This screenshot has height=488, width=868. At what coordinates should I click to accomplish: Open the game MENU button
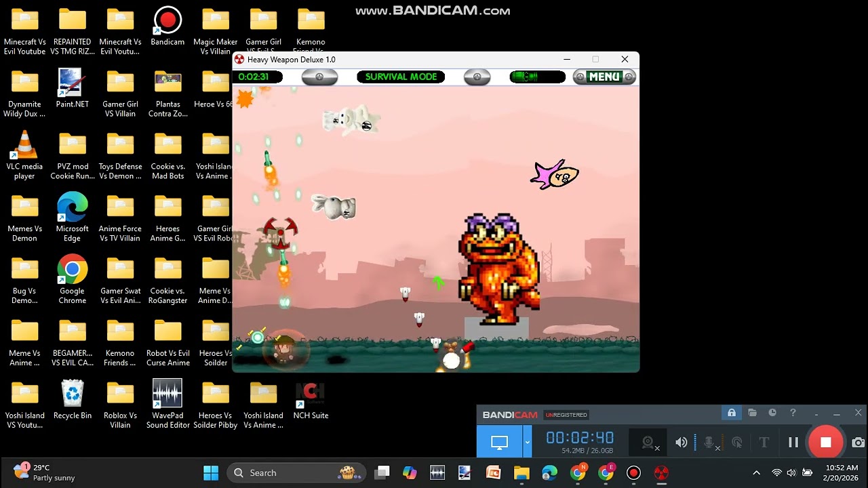point(604,77)
